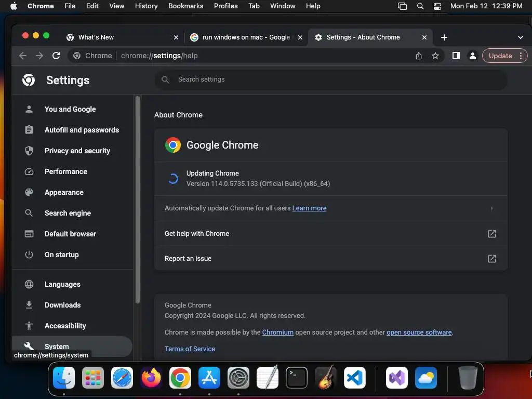This screenshot has width=532, height=399.
Task: Click the browser back arrow
Action: (x=23, y=56)
